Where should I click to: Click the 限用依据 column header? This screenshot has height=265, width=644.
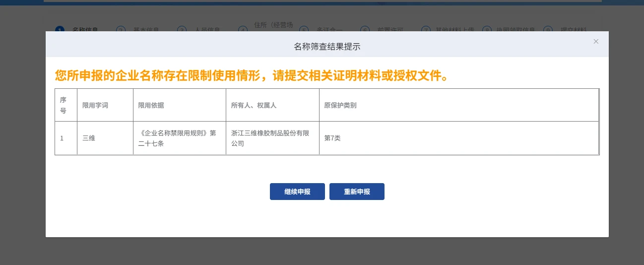[x=151, y=105]
